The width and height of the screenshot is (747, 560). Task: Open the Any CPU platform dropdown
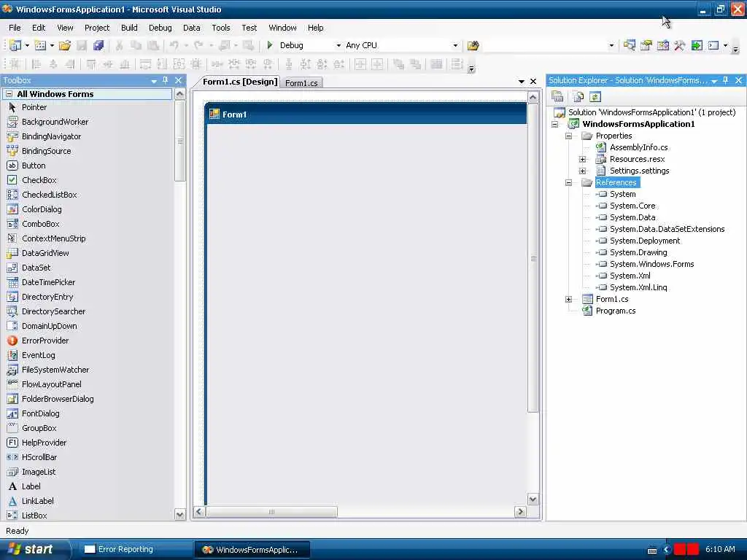[455, 46]
